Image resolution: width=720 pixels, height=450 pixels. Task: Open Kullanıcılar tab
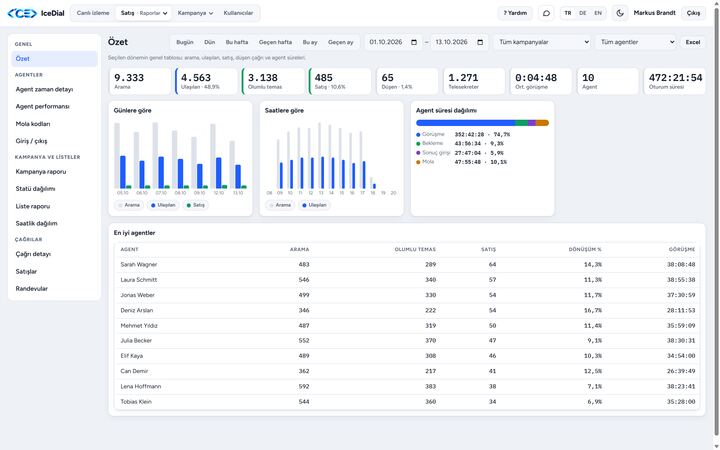(x=238, y=13)
